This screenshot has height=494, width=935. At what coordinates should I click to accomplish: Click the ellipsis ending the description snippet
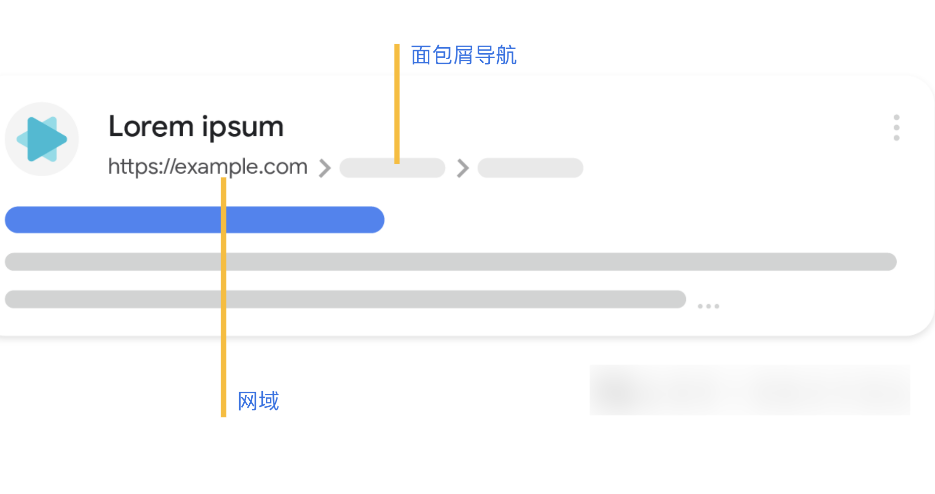(x=708, y=306)
